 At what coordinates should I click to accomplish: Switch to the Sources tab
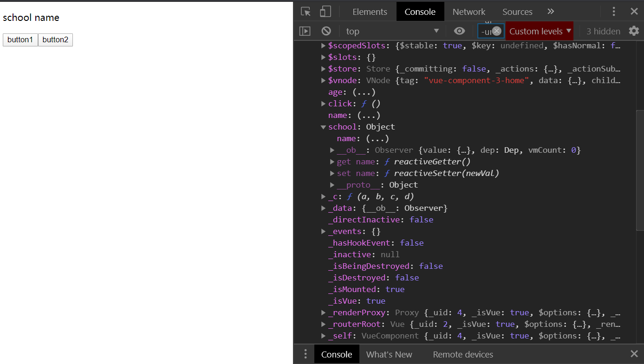[517, 12]
